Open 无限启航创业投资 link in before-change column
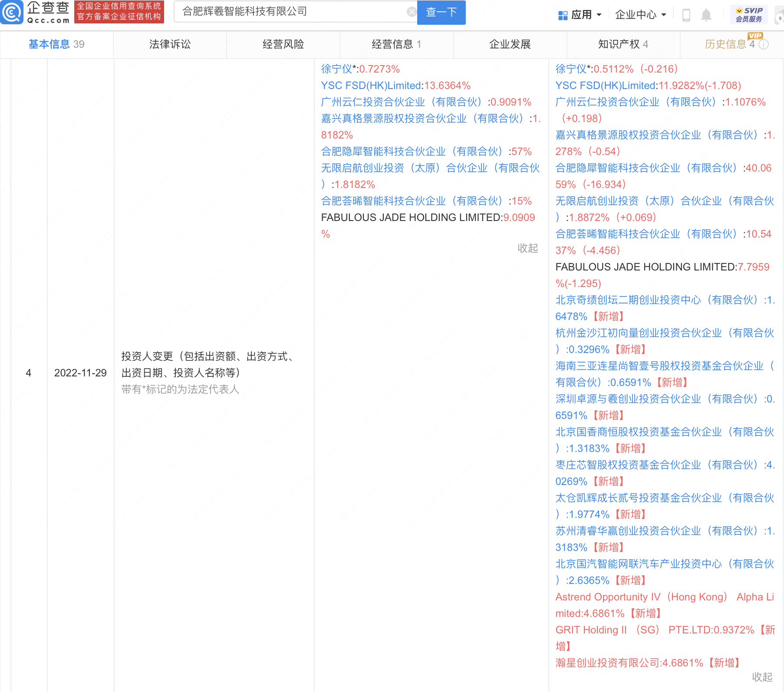The width and height of the screenshot is (784, 692). point(430,168)
